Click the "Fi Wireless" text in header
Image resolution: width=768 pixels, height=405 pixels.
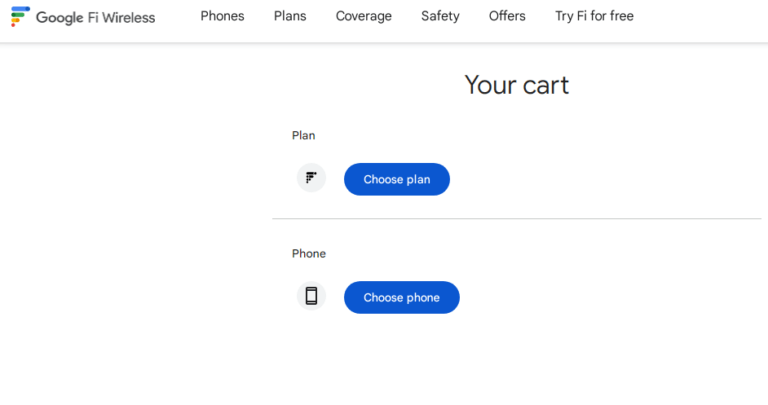tap(122, 17)
